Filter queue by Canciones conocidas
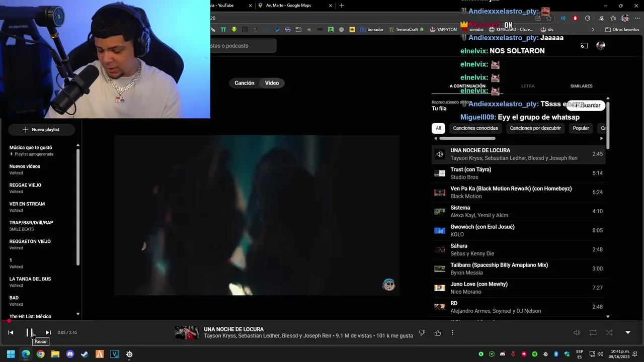Image resolution: width=644 pixels, height=362 pixels. pyautogui.click(x=475, y=128)
